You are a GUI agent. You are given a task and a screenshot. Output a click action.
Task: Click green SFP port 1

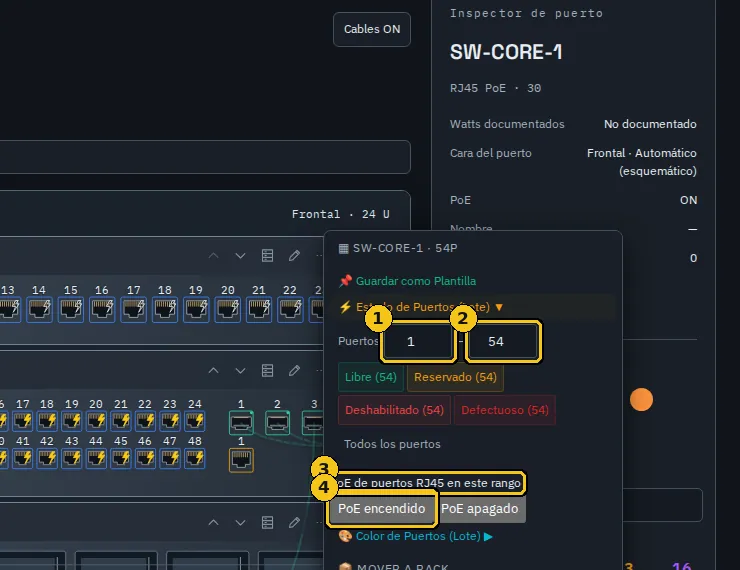point(241,422)
